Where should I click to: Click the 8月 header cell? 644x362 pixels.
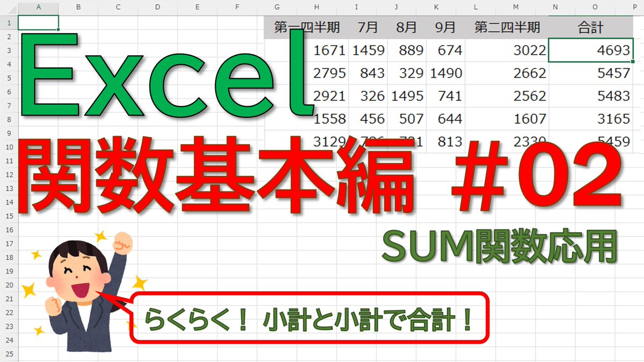[407, 27]
